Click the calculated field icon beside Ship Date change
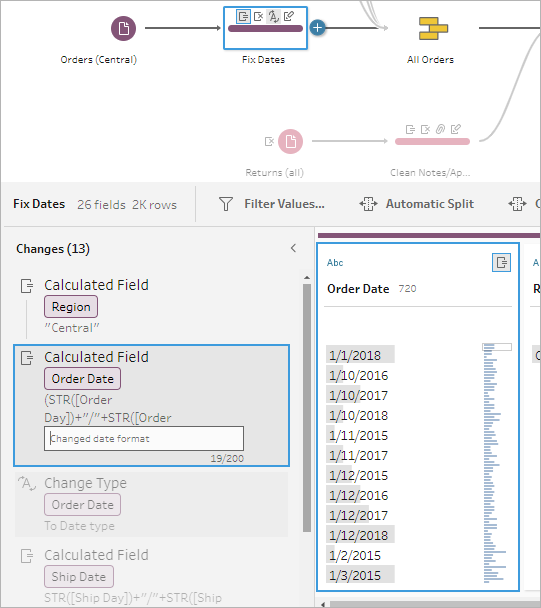The width and height of the screenshot is (541, 608). (x=27, y=556)
